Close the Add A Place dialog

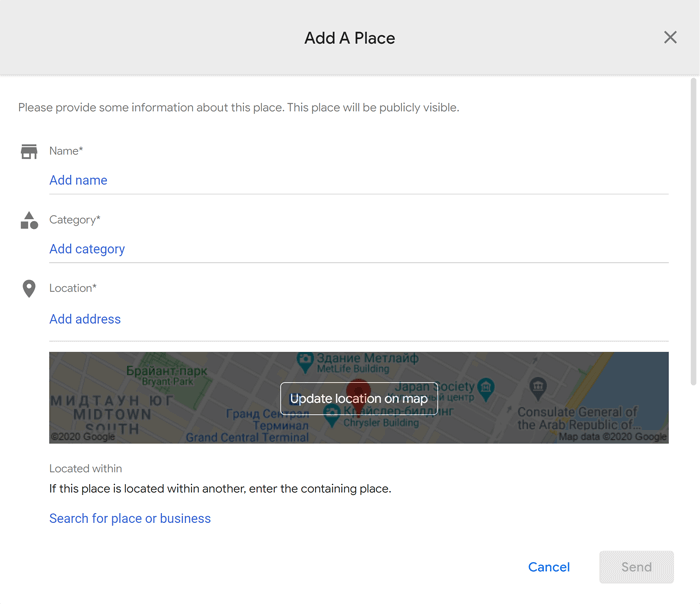(670, 37)
